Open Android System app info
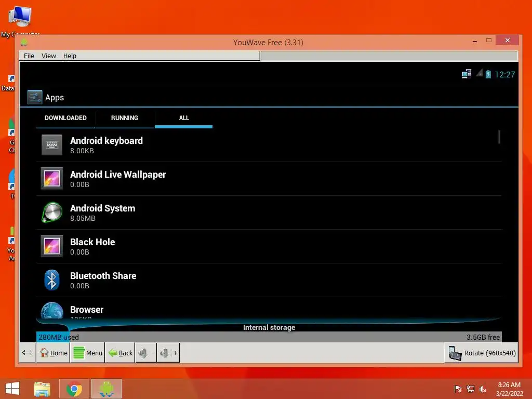Image resolution: width=532 pixels, height=399 pixels. point(269,212)
